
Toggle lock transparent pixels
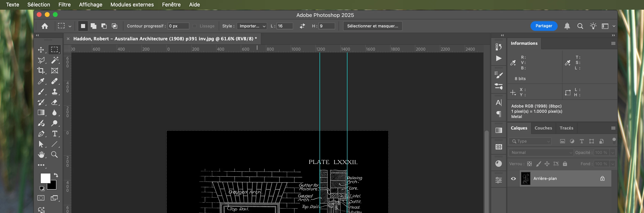coord(529,164)
